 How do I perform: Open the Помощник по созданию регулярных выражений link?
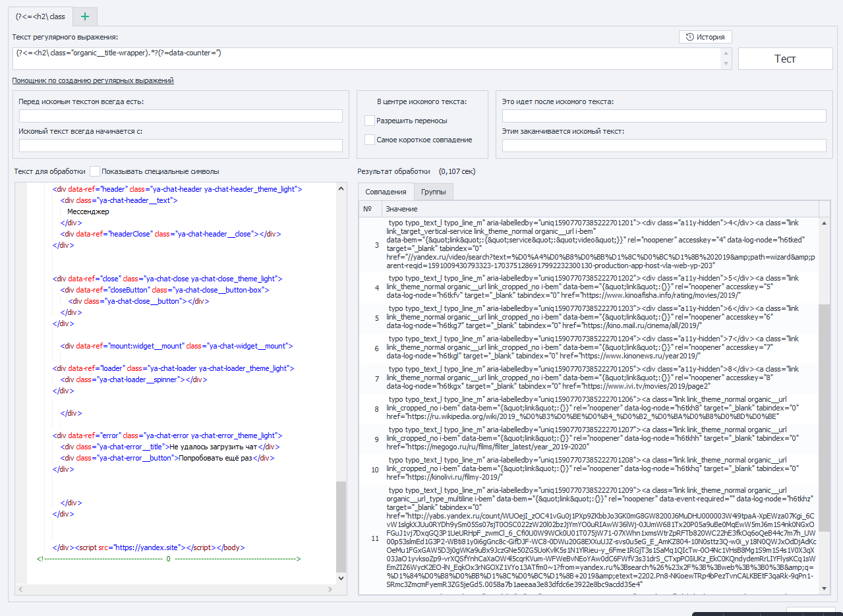click(93, 80)
